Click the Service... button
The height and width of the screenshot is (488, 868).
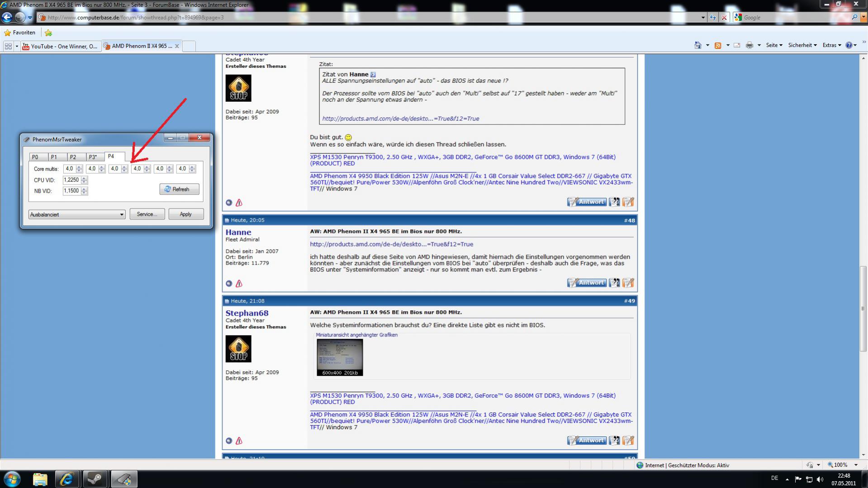pos(147,214)
